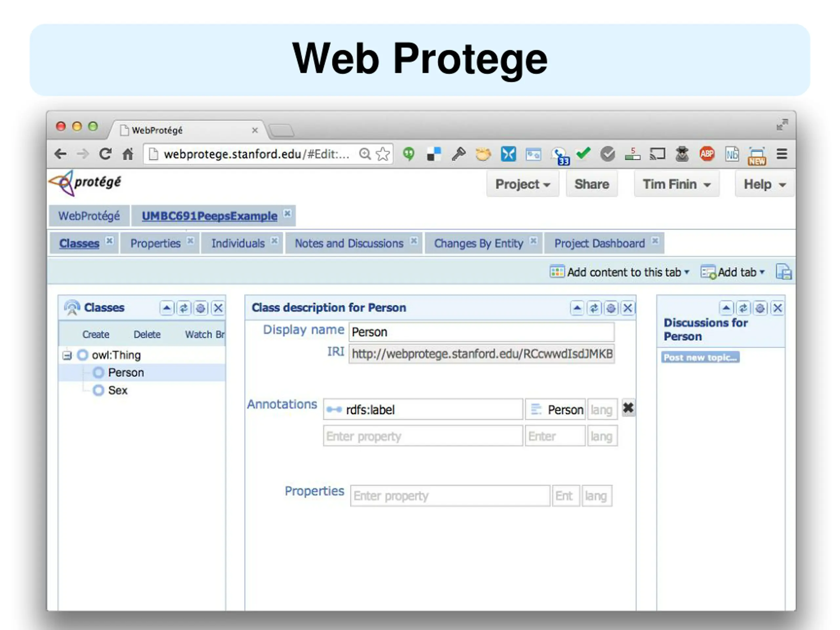Click the save layout icon next to Add tab
Image resolution: width=840 pixels, height=630 pixels.
click(784, 272)
